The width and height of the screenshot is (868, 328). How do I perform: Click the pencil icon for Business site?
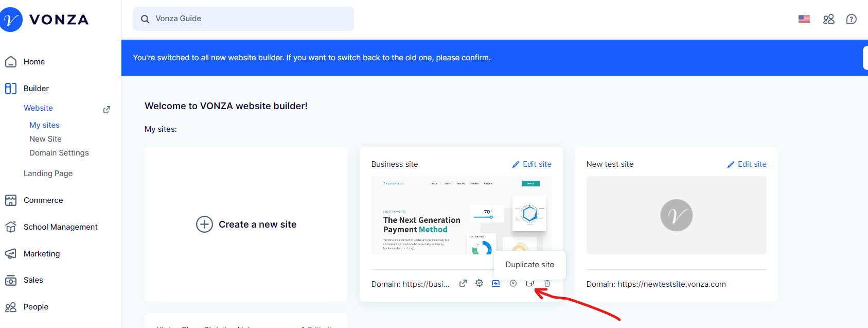pos(516,164)
